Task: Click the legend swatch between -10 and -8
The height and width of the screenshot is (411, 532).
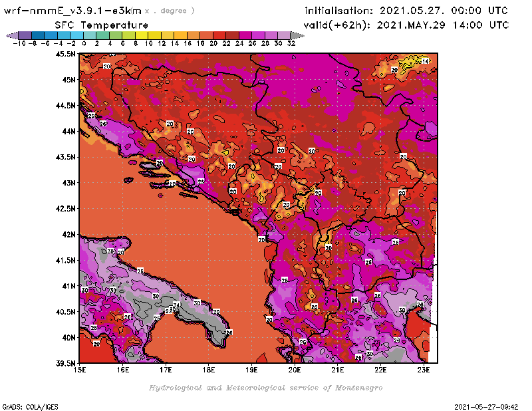Action: [x=25, y=35]
